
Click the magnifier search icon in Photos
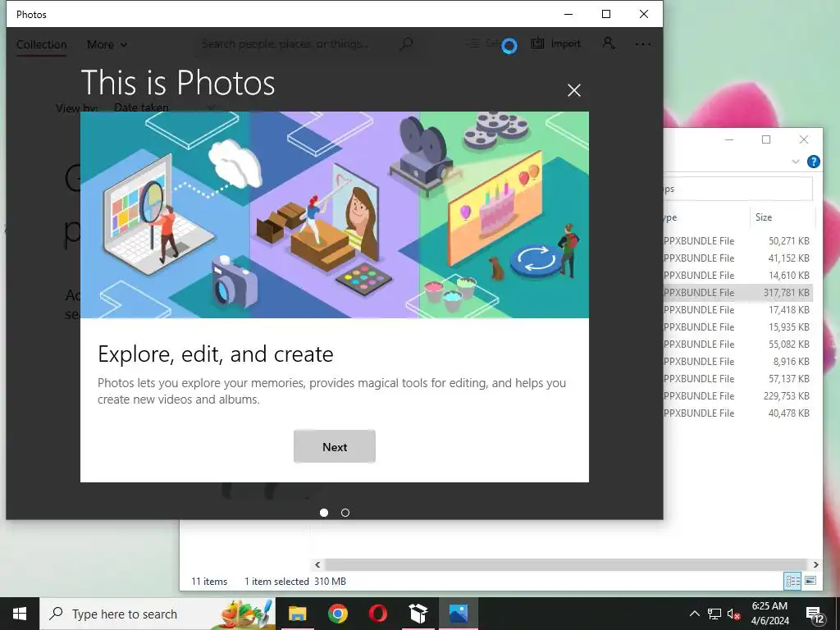point(407,43)
